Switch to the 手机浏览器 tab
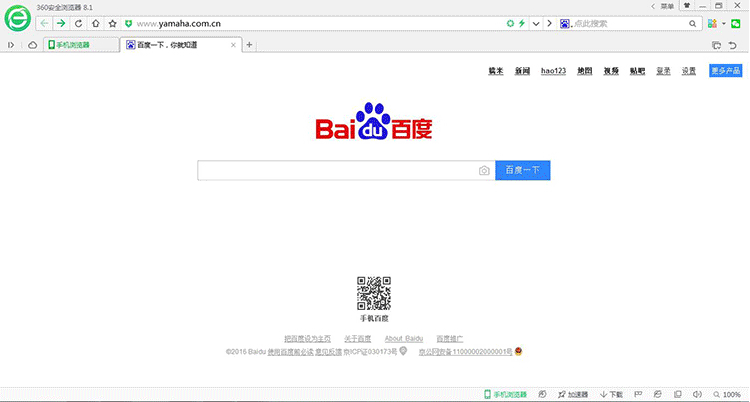 [x=81, y=45]
